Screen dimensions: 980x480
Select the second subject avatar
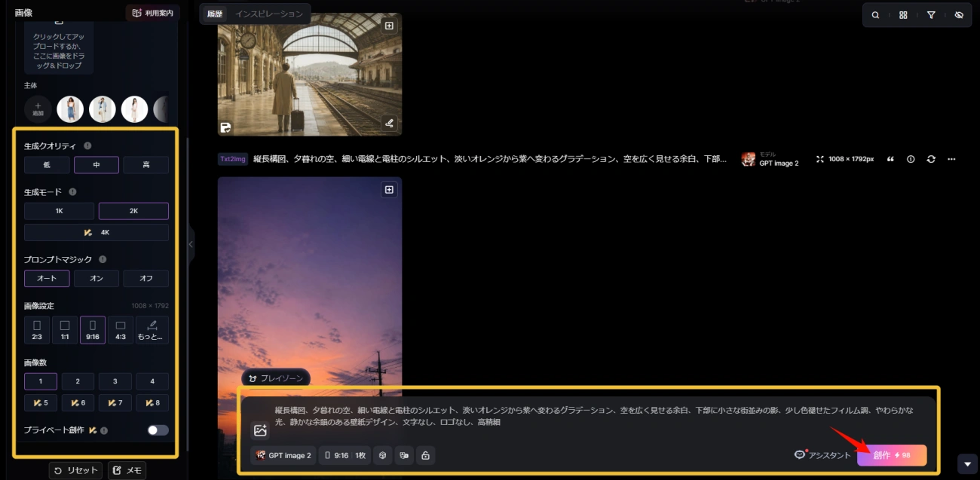103,109
